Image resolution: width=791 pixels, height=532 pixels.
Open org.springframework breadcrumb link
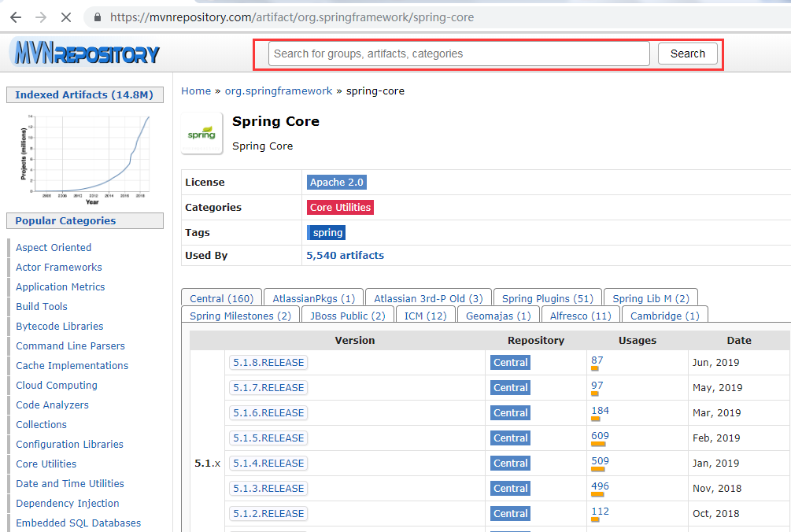[x=279, y=91]
